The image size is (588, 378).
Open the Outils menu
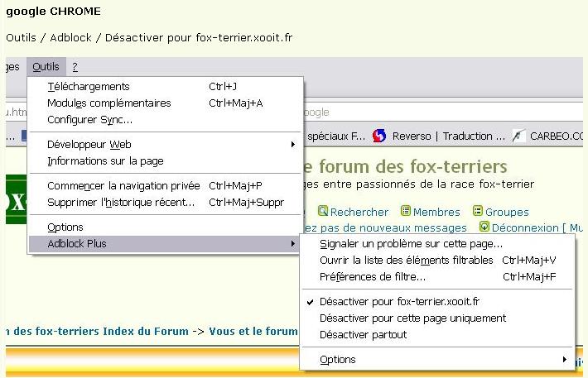click(x=46, y=67)
